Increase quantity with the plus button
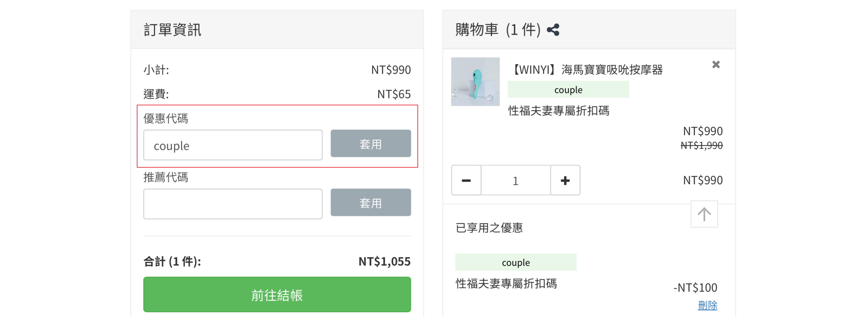This screenshot has height=317, width=868. (x=565, y=180)
